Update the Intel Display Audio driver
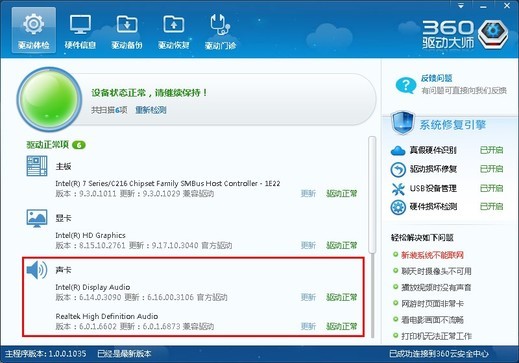Image resolution: width=519 pixels, height=363 pixels. tap(308, 297)
